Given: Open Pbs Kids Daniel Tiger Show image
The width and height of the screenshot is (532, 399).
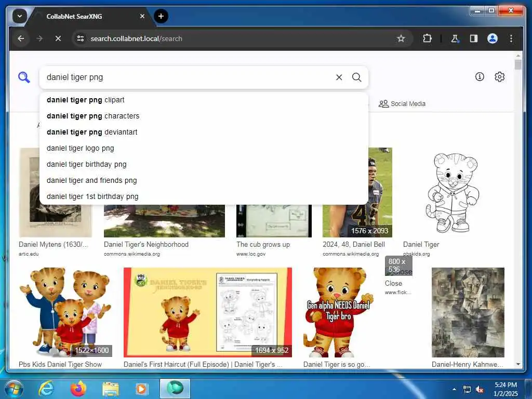Looking at the screenshot, I should point(65,312).
